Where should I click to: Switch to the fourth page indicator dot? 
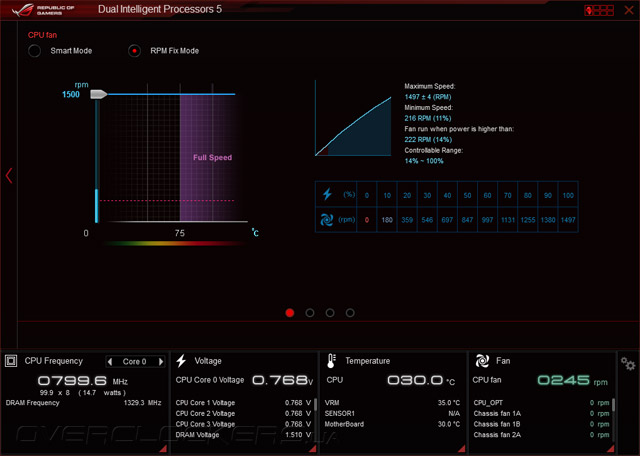point(350,313)
